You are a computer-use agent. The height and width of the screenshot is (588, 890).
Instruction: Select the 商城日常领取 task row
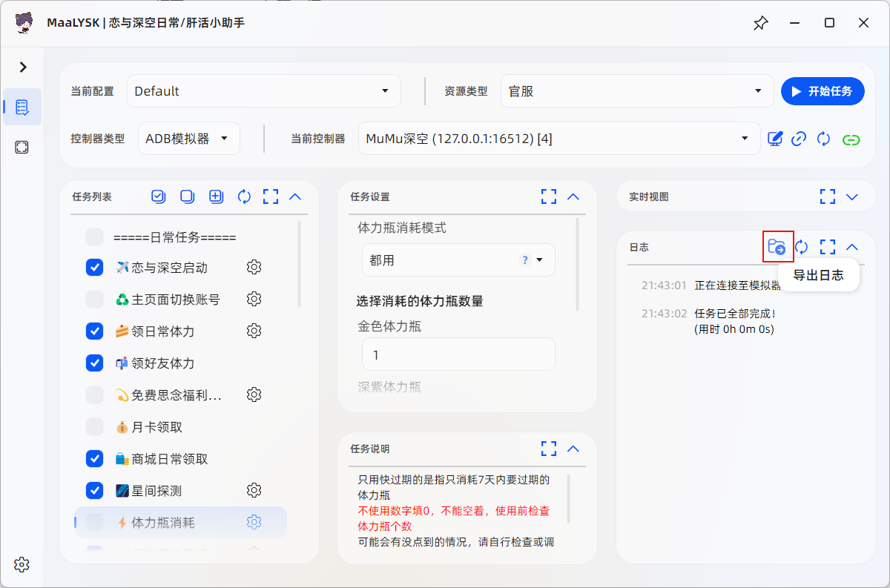click(x=180, y=458)
